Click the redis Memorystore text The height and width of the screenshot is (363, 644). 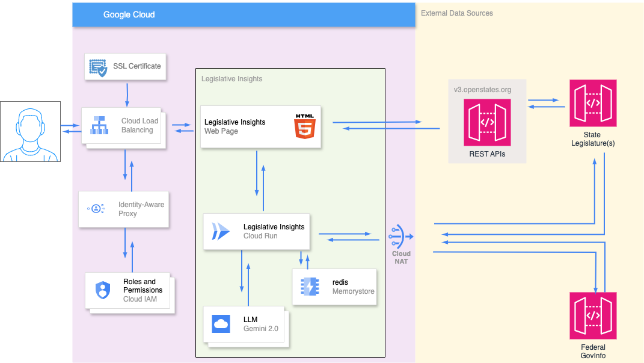353,287
